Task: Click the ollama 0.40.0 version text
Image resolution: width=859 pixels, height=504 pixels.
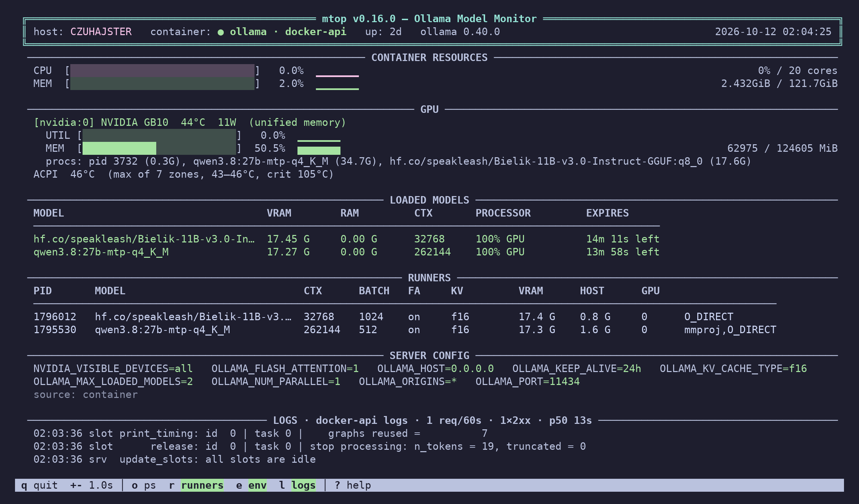Action: 460,32
